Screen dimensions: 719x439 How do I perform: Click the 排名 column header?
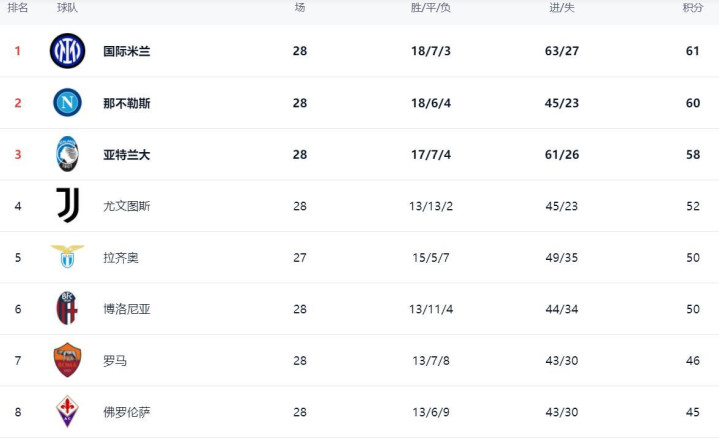18,8
